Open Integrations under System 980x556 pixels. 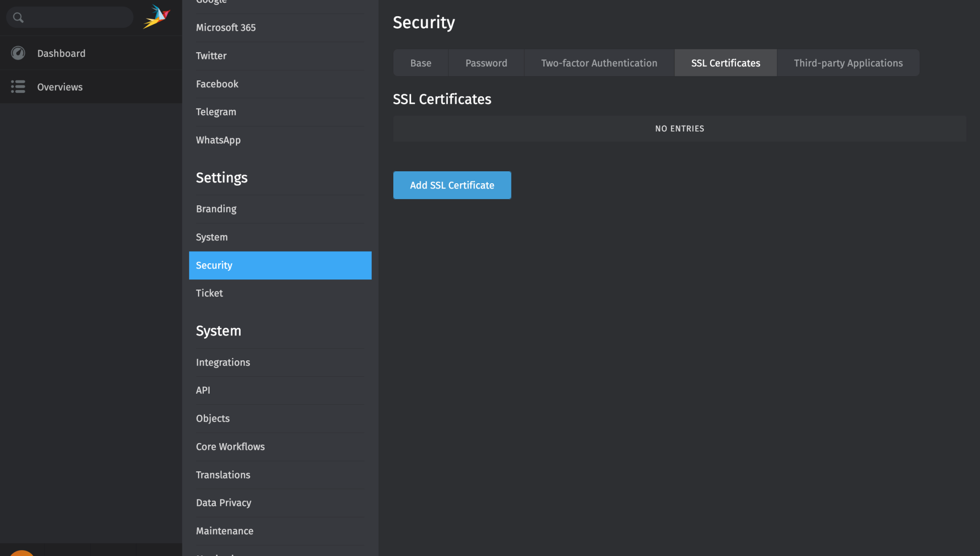[x=223, y=362]
